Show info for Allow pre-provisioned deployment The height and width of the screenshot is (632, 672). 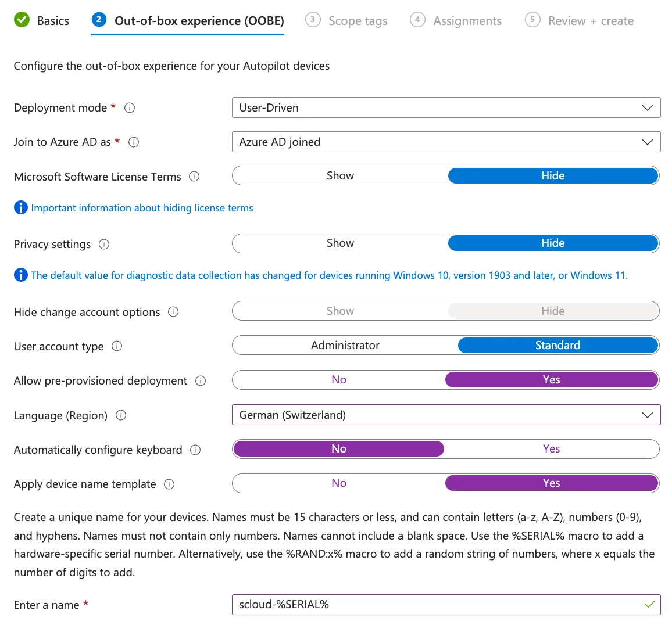(201, 380)
